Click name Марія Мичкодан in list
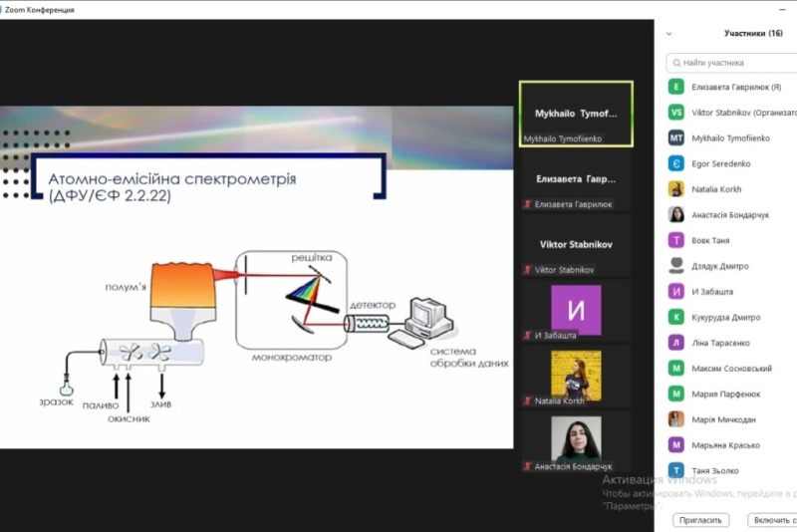This screenshot has height=532, width=797. pos(723,419)
